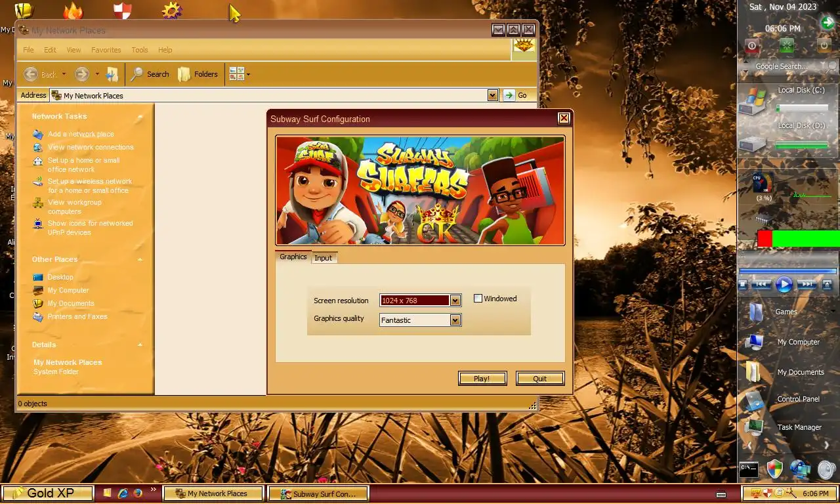Screen dimensions: 840x504
Task: Switch to Subway Surf Con... taskbar button
Action: point(319,493)
